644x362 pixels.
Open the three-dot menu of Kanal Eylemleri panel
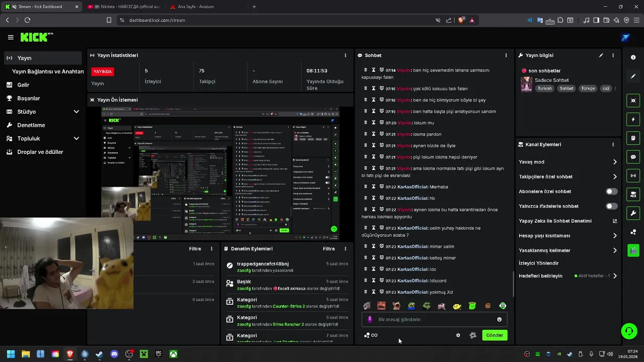613,144
